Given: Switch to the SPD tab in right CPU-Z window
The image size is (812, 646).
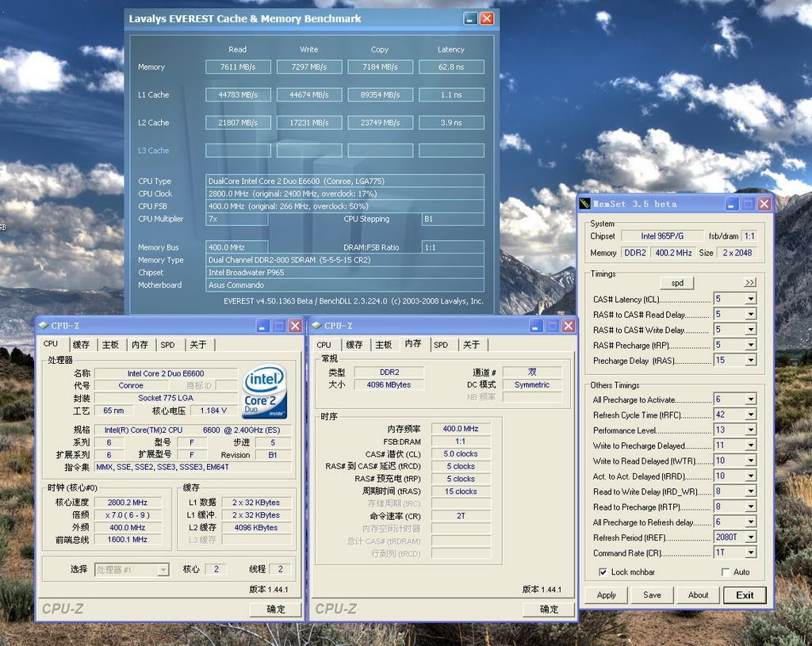Looking at the screenshot, I should coord(441,345).
